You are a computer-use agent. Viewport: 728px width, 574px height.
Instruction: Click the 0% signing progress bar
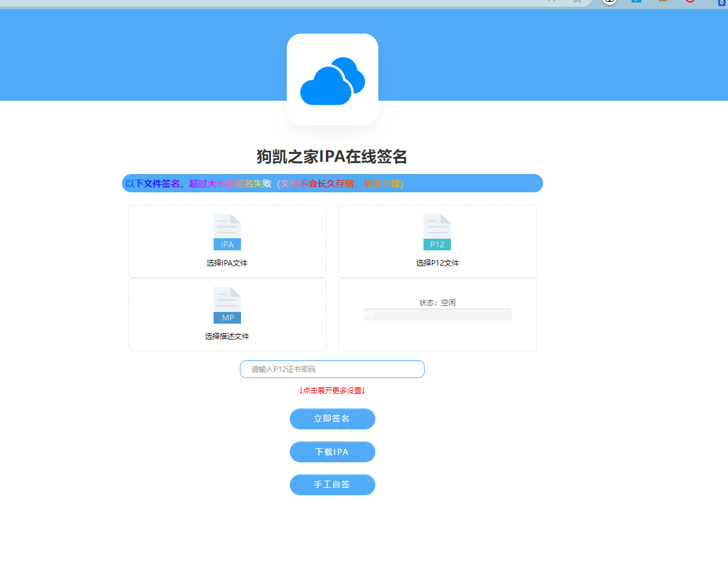click(437, 314)
